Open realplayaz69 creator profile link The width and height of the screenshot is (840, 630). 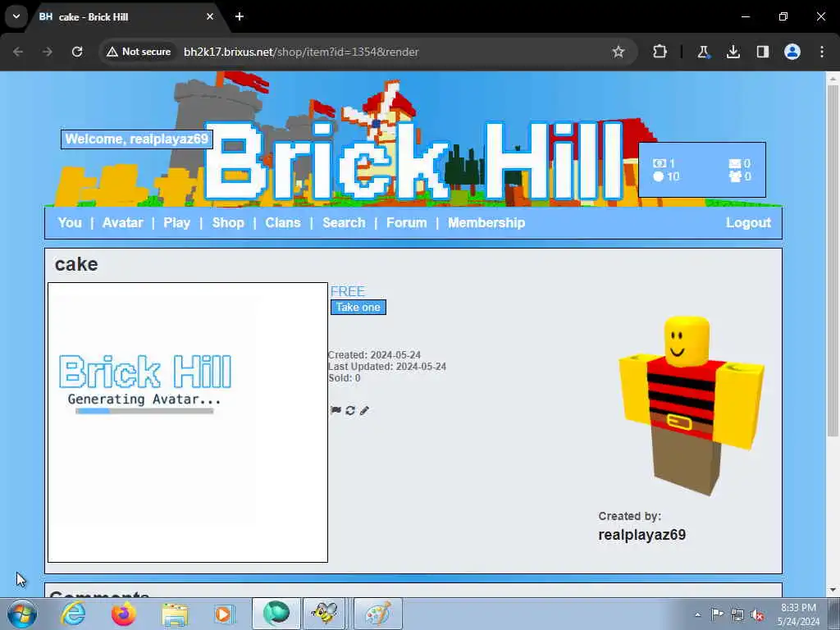click(x=641, y=535)
